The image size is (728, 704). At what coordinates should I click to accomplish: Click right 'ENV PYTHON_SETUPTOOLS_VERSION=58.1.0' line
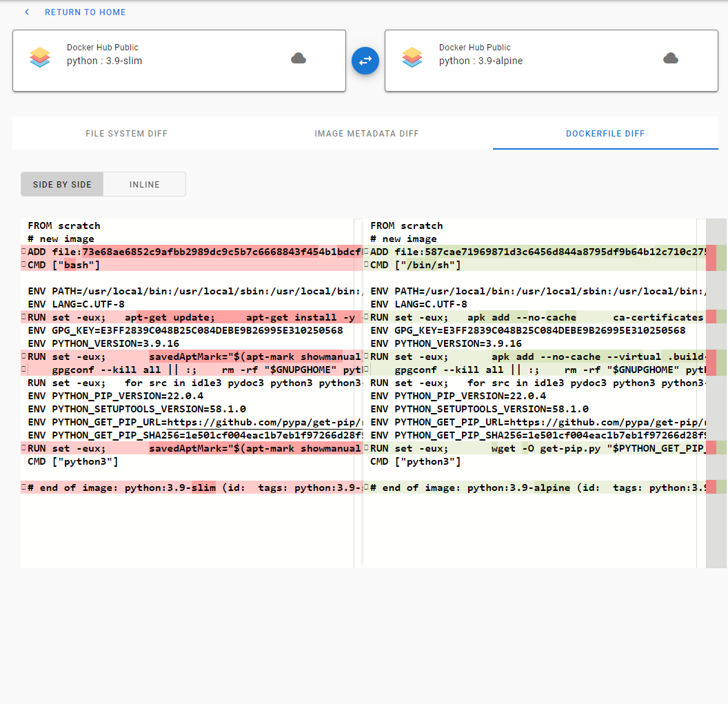tap(480, 409)
